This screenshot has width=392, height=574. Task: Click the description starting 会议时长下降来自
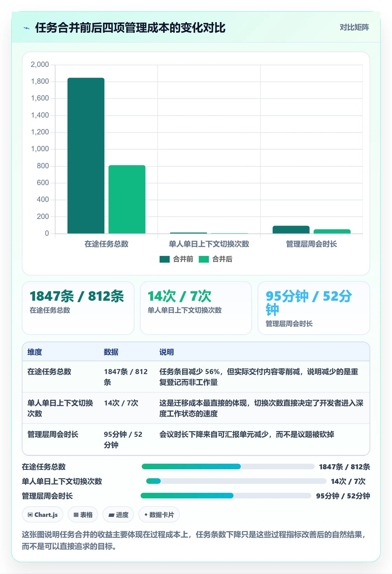click(247, 435)
